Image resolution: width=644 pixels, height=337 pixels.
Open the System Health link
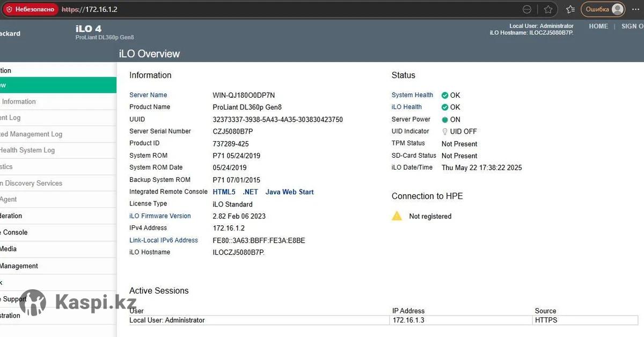[412, 95]
